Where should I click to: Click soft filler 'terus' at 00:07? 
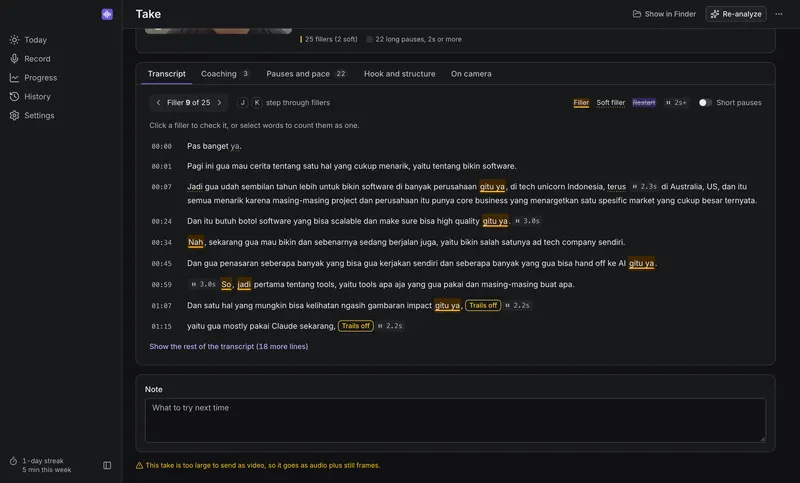pos(616,187)
